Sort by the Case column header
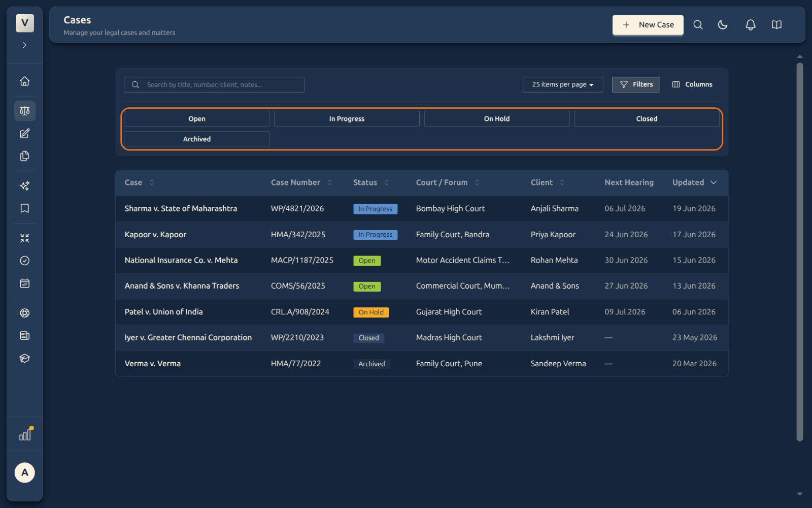812x508 pixels. point(140,182)
